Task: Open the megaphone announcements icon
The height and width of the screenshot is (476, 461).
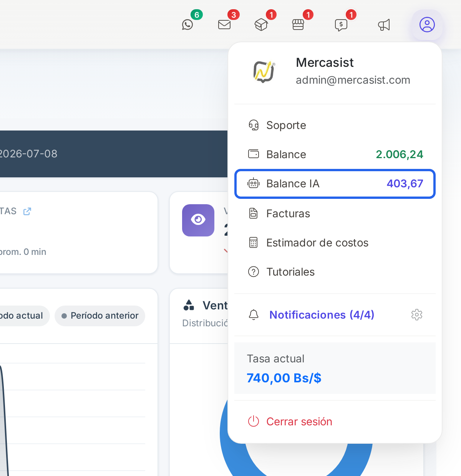Action: (x=384, y=25)
